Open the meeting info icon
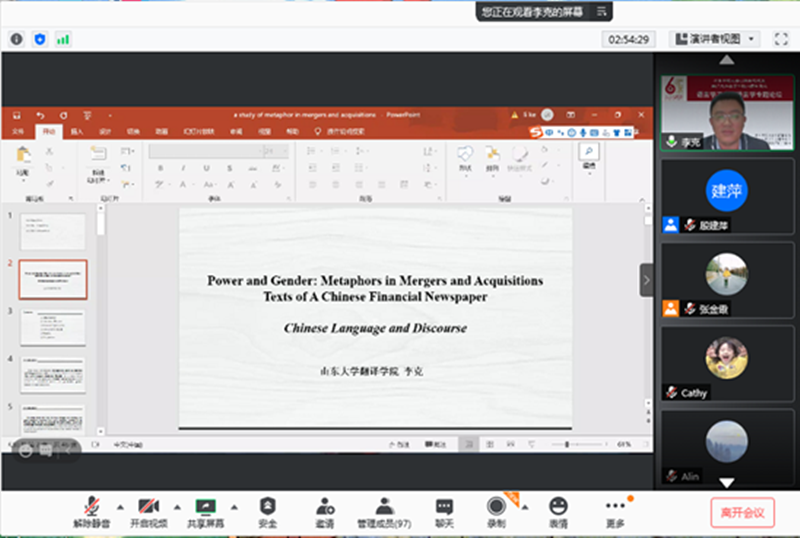This screenshot has width=800, height=538. tap(16, 39)
